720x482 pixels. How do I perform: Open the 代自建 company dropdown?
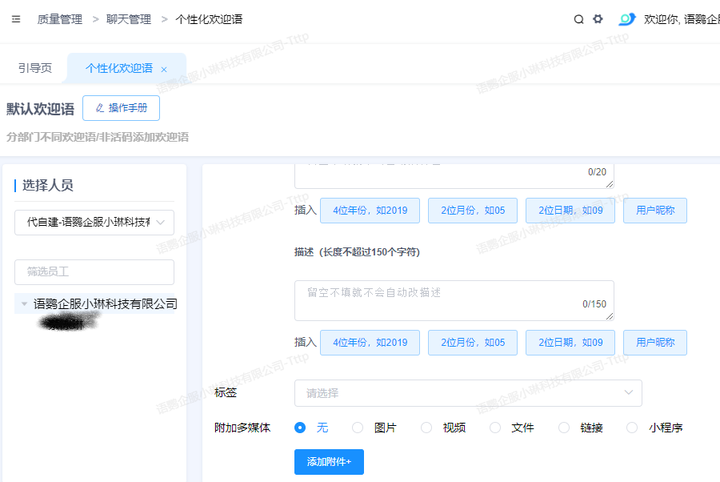tap(94, 222)
